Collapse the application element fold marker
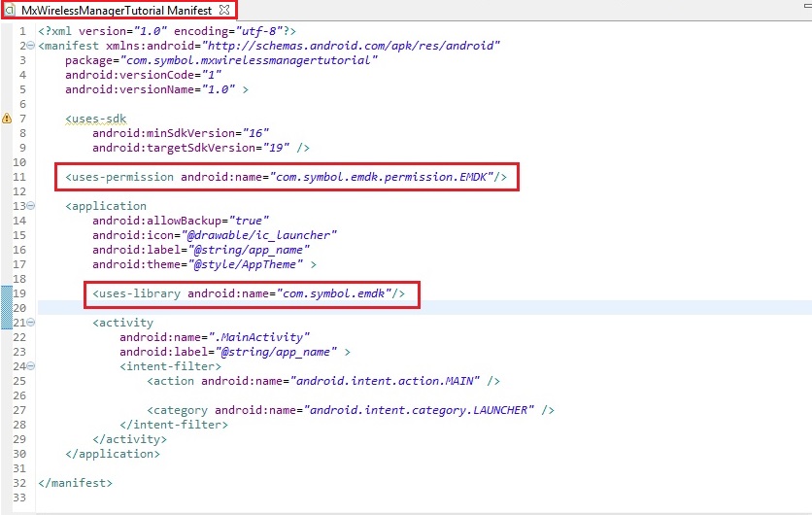The width and height of the screenshot is (812, 515). pos(31,206)
